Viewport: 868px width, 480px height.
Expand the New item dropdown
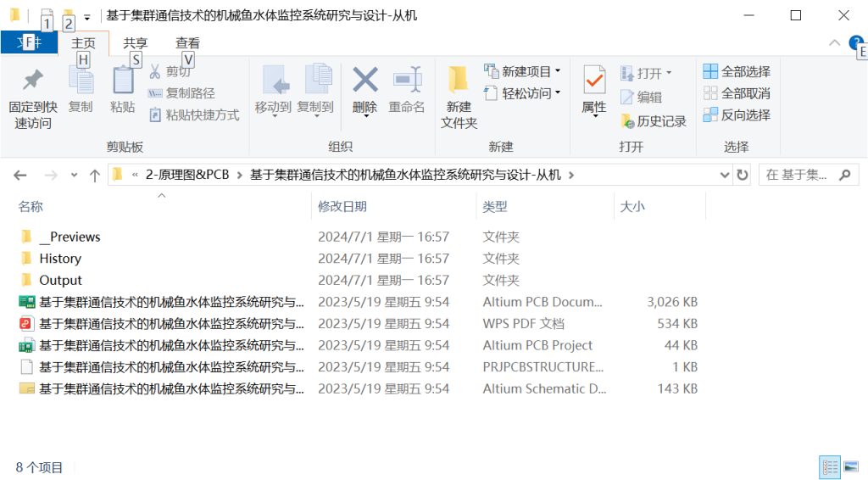(558, 71)
